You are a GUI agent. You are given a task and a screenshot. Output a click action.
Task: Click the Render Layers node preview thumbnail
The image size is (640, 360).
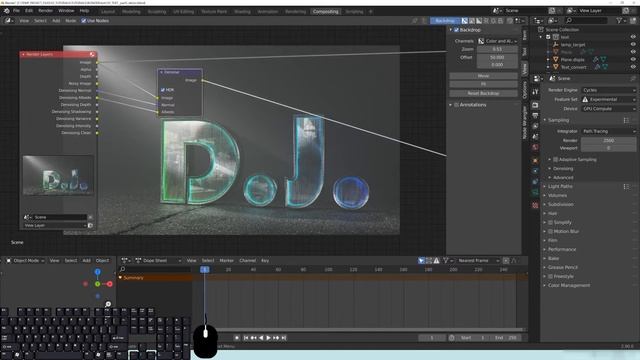click(58, 175)
